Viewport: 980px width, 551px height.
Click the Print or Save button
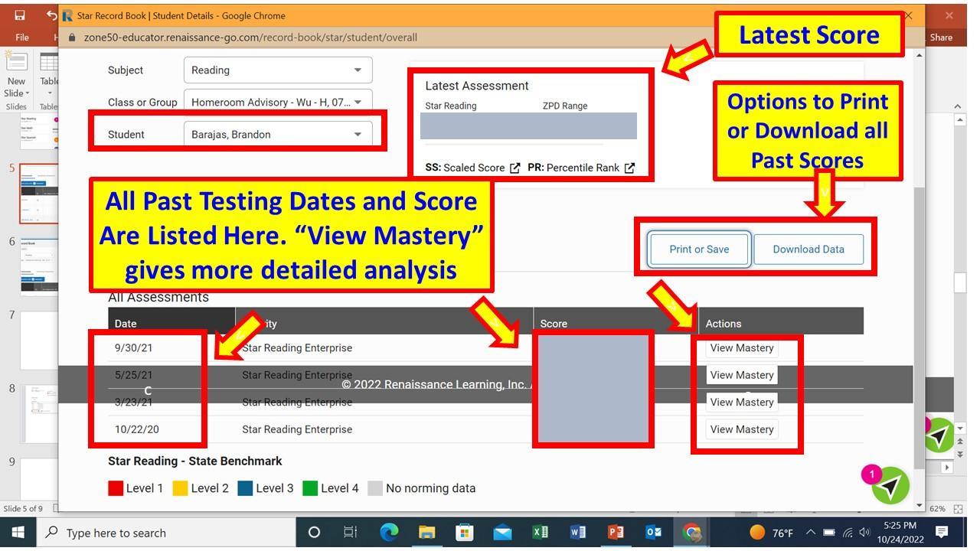coord(698,249)
